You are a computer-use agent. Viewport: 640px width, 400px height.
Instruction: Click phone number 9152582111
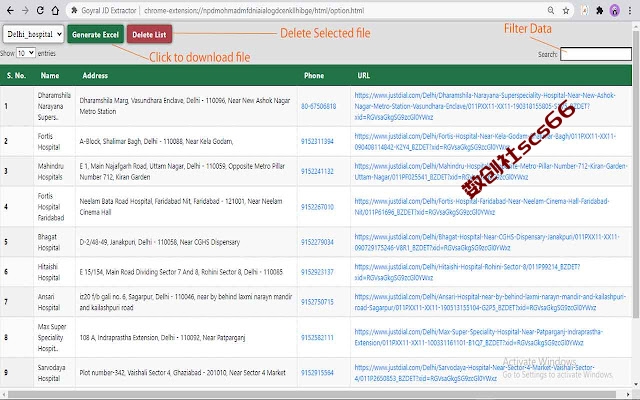point(317,338)
